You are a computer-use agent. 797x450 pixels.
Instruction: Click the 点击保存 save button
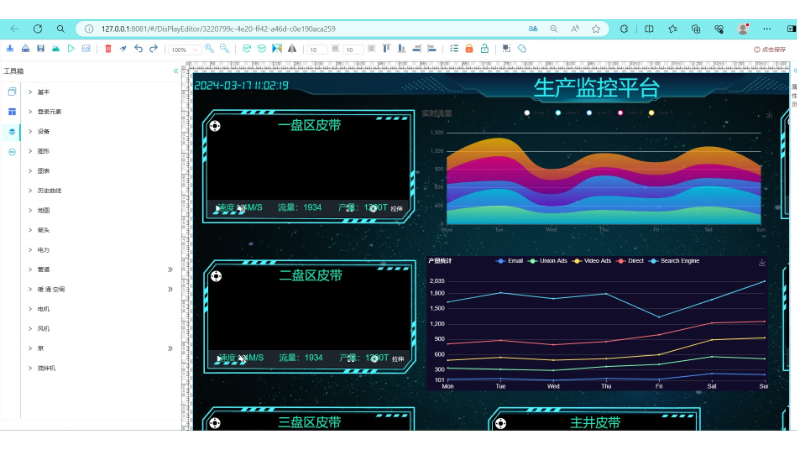[x=769, y=49]
